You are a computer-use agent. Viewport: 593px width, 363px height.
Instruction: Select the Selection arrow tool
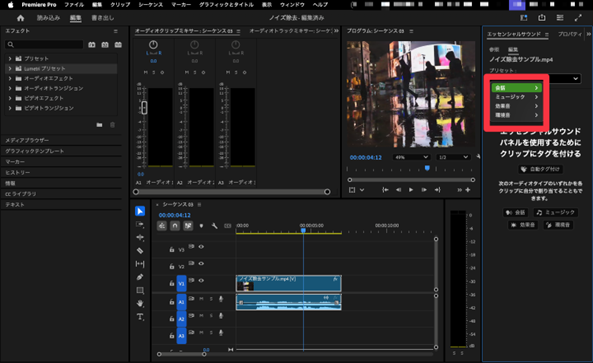coord(140,211)
